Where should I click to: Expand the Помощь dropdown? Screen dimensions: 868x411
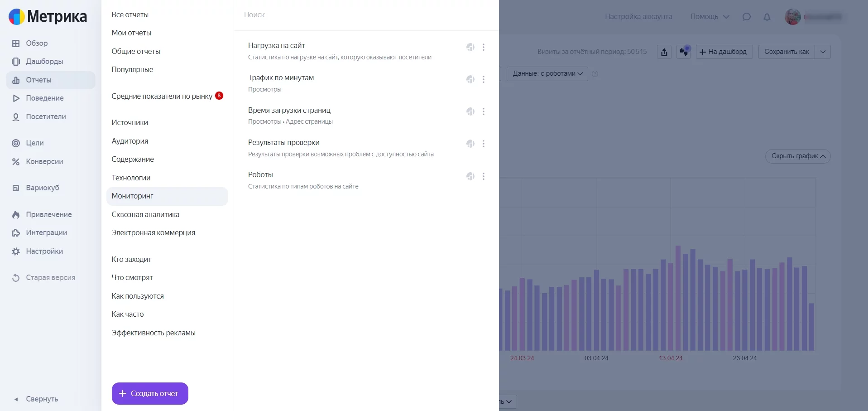click(710, 17)
